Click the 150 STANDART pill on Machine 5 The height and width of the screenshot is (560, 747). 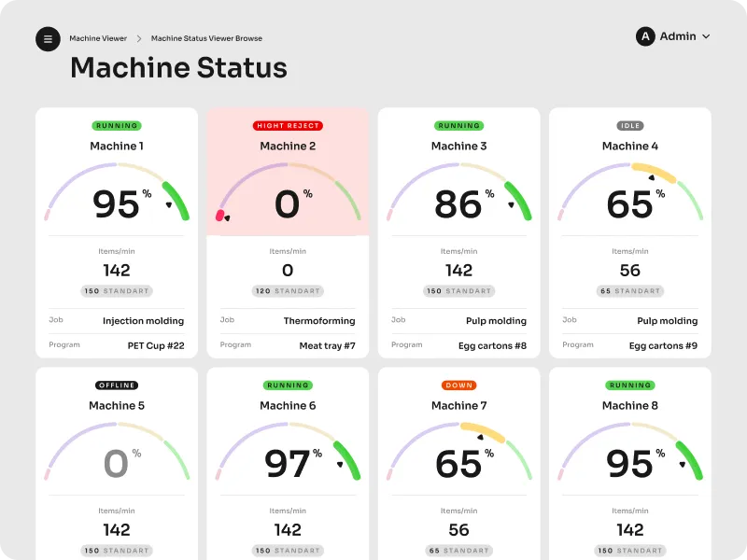pos(117,551)
